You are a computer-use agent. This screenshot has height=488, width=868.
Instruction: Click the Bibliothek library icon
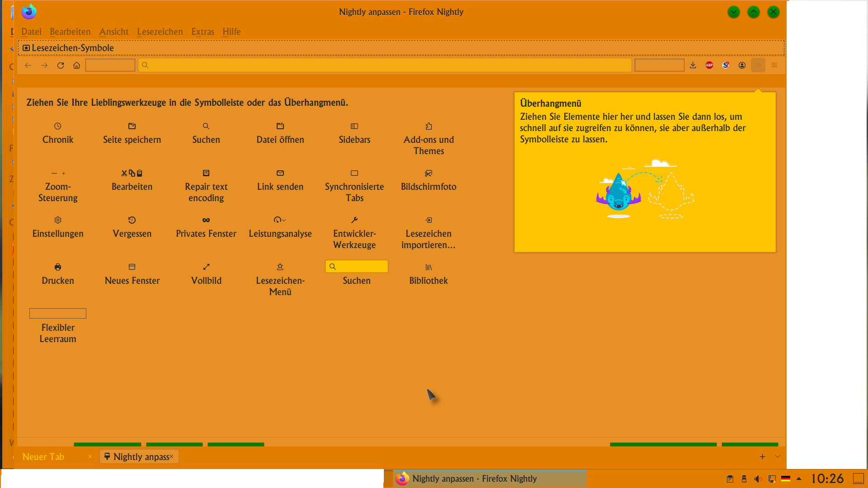click(428, 267)
